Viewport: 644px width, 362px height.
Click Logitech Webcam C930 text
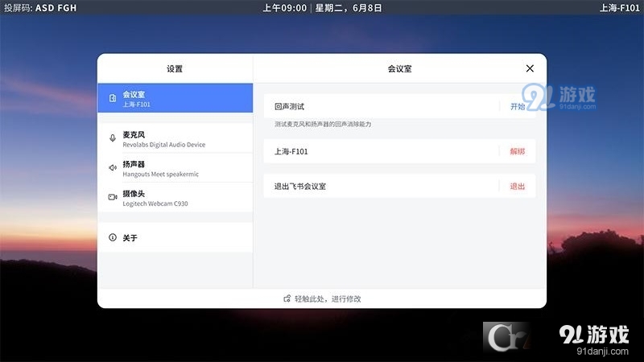155,204
